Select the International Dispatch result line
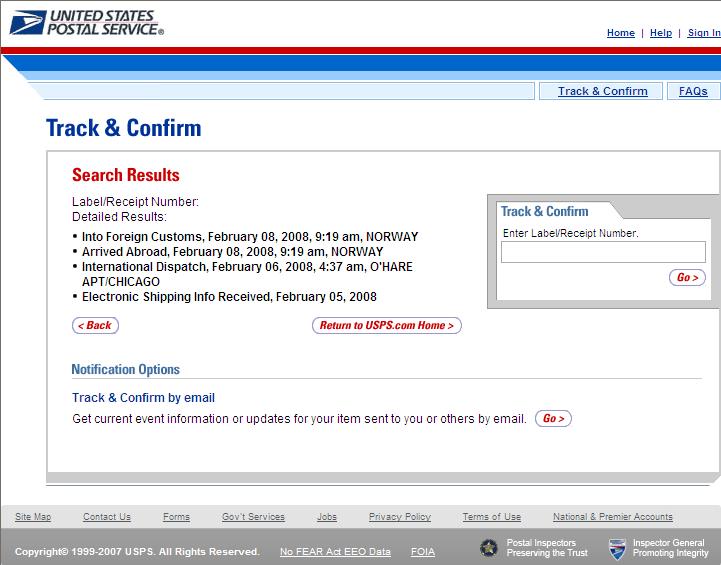 tap(247, 274)
